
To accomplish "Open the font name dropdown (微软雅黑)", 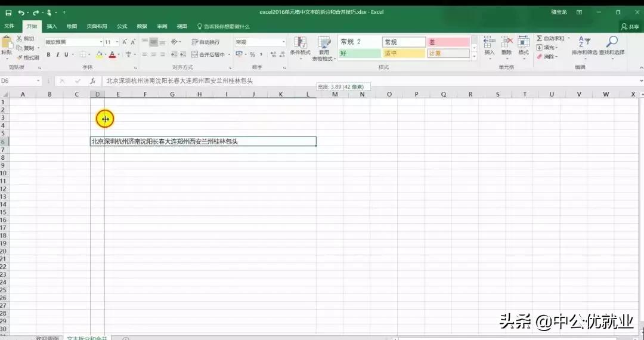I will click(x=101, y=42).
